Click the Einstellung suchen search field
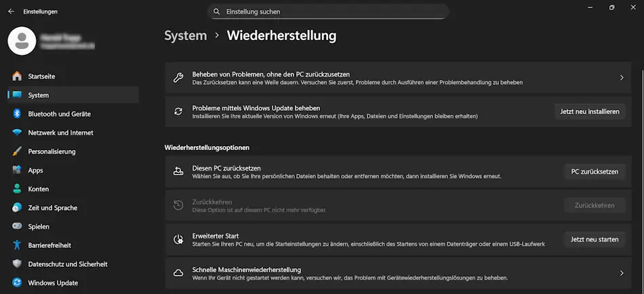 click(x=328, y=12)
